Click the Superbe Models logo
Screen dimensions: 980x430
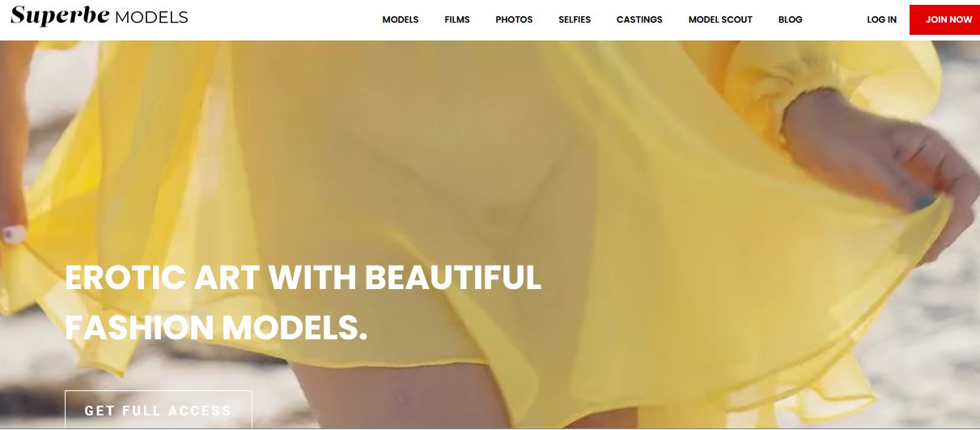coord(99,16)
